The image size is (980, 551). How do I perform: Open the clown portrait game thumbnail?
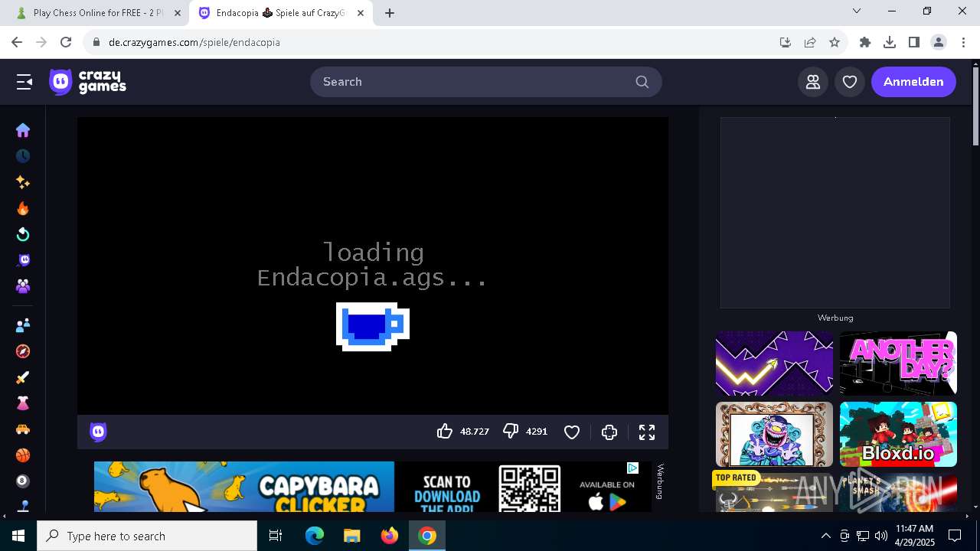pyautogui.click(x=774, y=434)
